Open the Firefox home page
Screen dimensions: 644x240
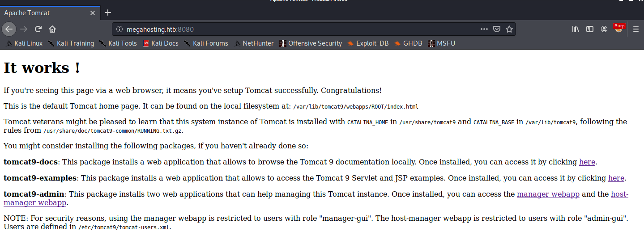(x=52, y=29)
